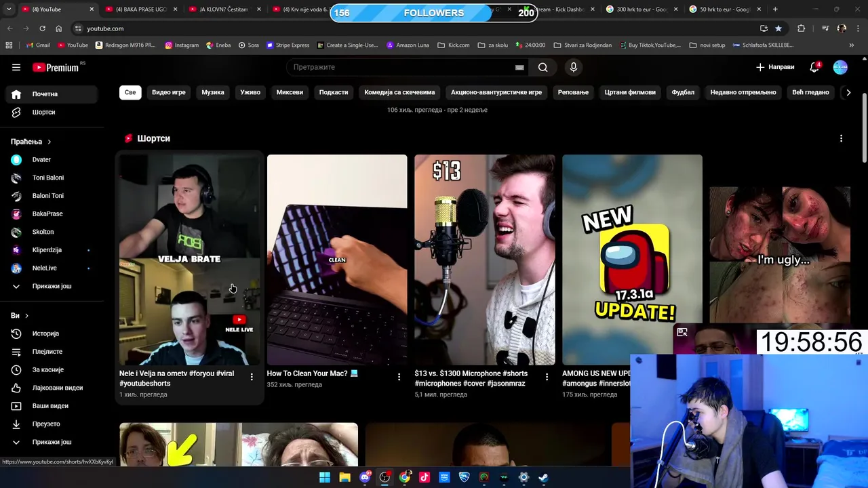The height and width of the screenshot is (488, 868).
Task: Open Toni Baloni channel
Action: pyautogui.click(x=53, y=178)
